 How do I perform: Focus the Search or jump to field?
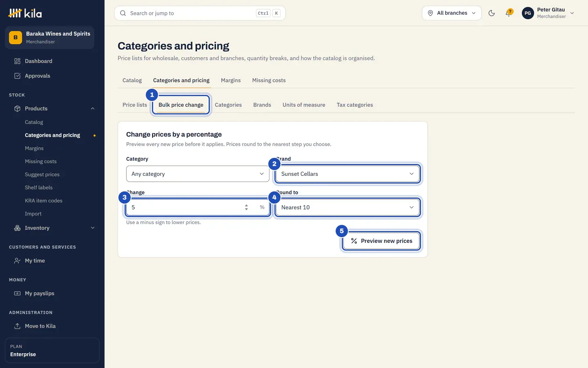pyautogui.click(x=200, y=13)
